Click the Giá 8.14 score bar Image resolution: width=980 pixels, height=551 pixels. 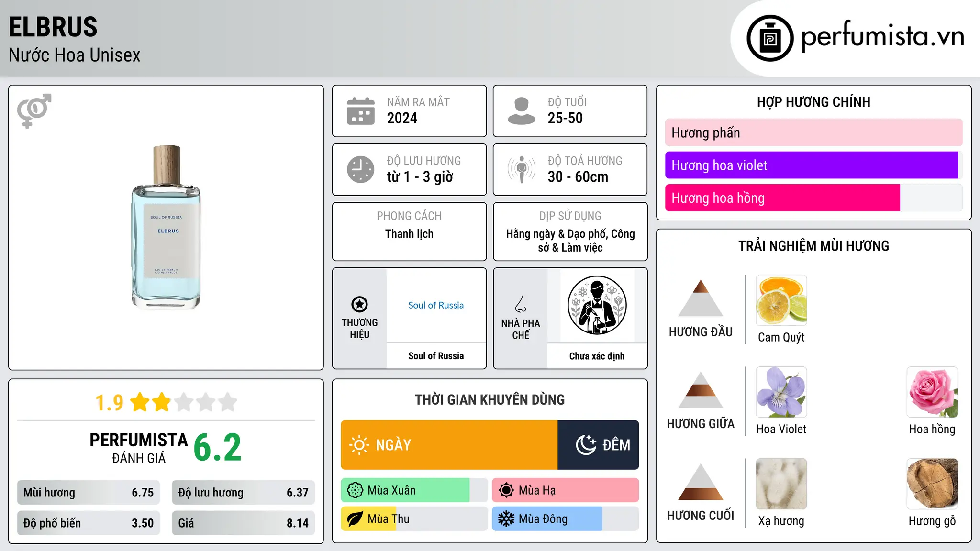[x=244, y=523]
